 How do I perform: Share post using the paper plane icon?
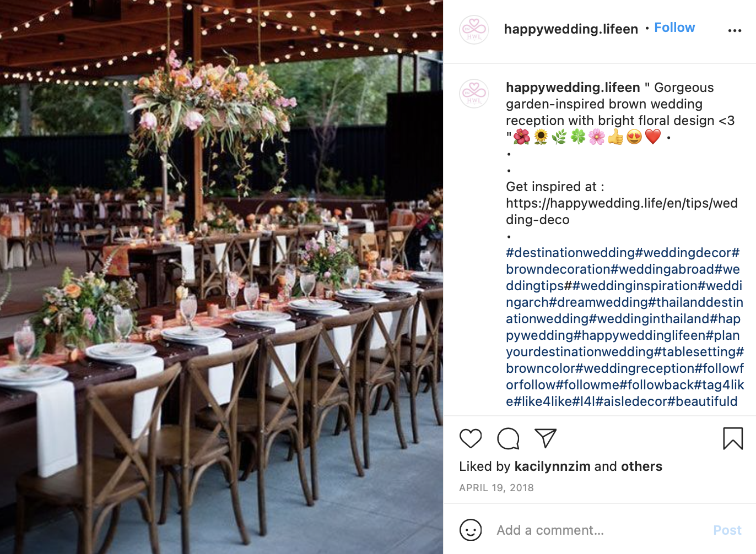[546, 438]
